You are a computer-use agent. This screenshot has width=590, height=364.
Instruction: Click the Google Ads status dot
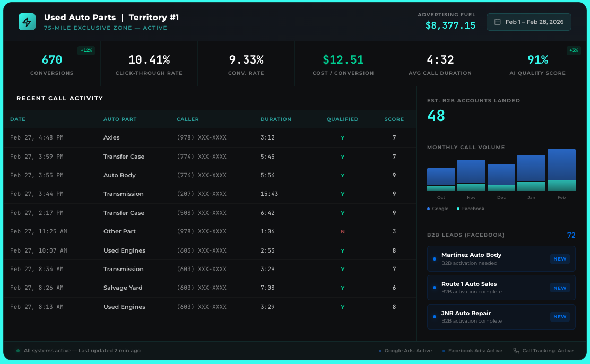380,351
